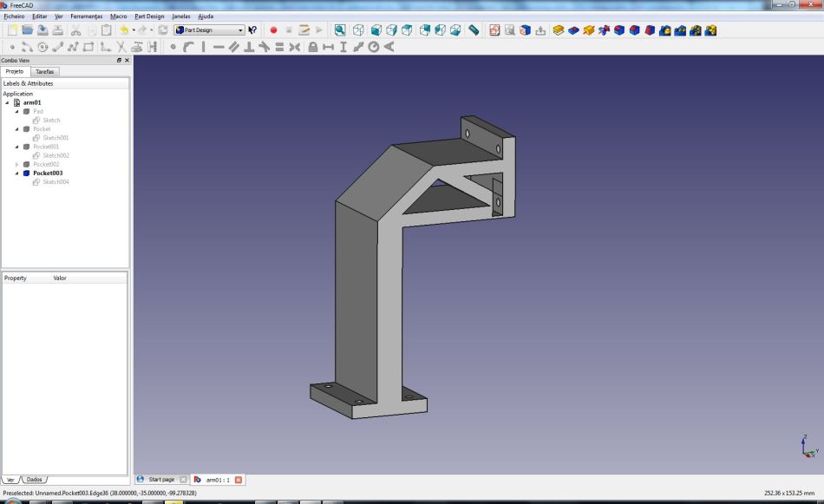Screen dimensions: 824x504
Task: Switch to the Dados property tab
Action: [x=35, y=479]
